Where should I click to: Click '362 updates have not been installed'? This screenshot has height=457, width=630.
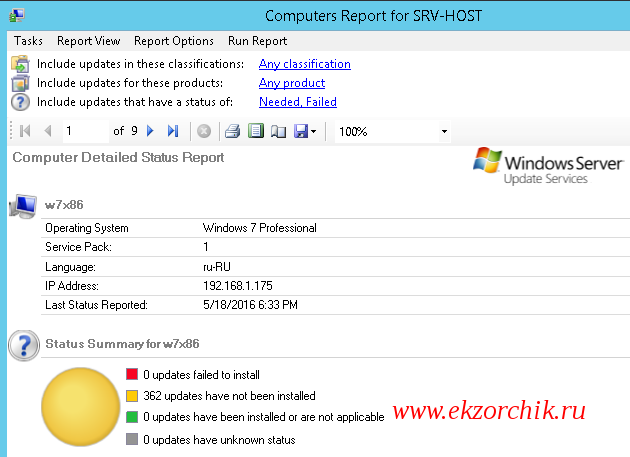pyautogui.click(x=229, y=396)
